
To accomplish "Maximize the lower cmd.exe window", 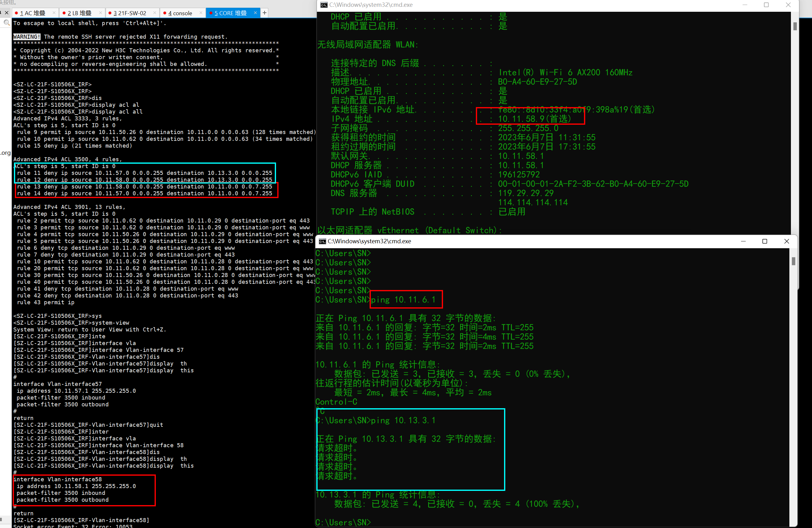I will (x=765, y=241).
